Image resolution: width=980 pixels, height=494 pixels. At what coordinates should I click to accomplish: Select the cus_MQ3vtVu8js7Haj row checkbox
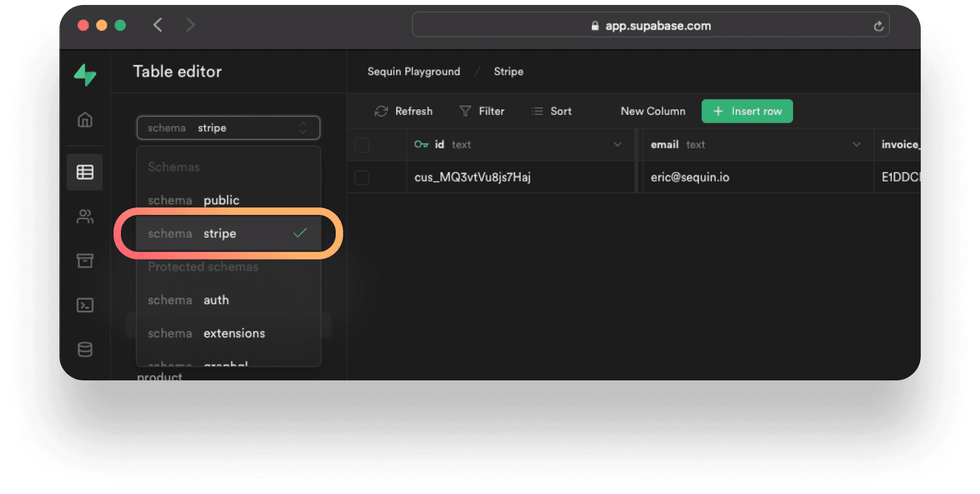click(362, 177)
